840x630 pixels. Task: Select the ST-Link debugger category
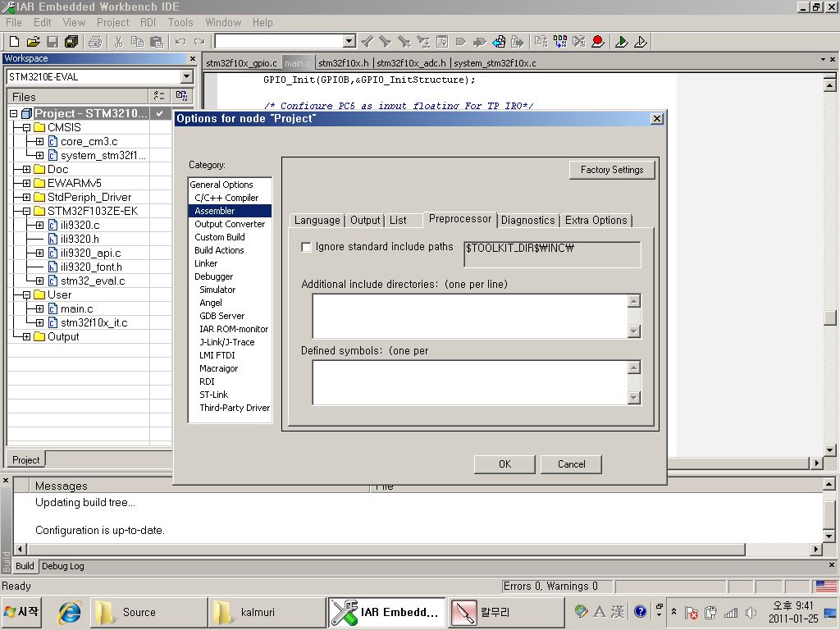[214, 395]
